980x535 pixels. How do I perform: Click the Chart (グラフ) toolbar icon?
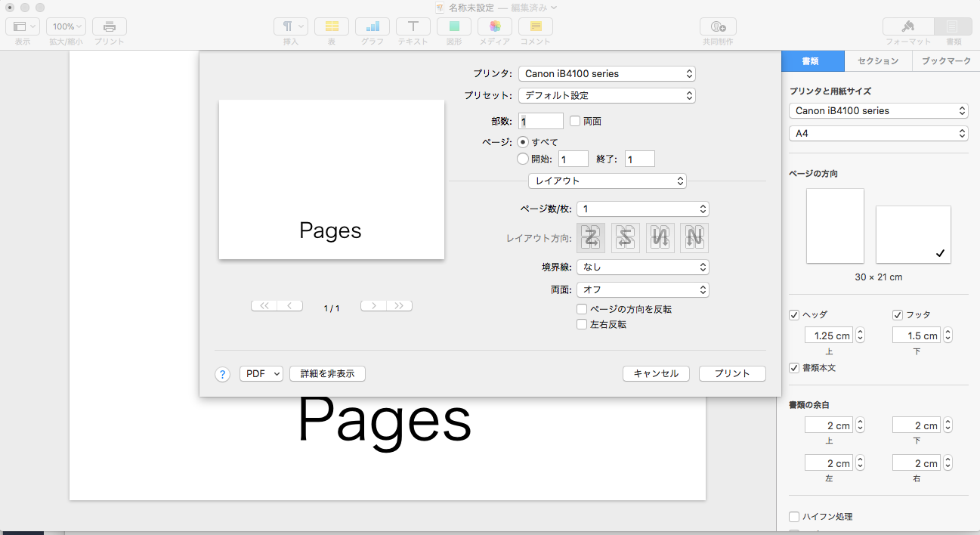tap(372, 26)
